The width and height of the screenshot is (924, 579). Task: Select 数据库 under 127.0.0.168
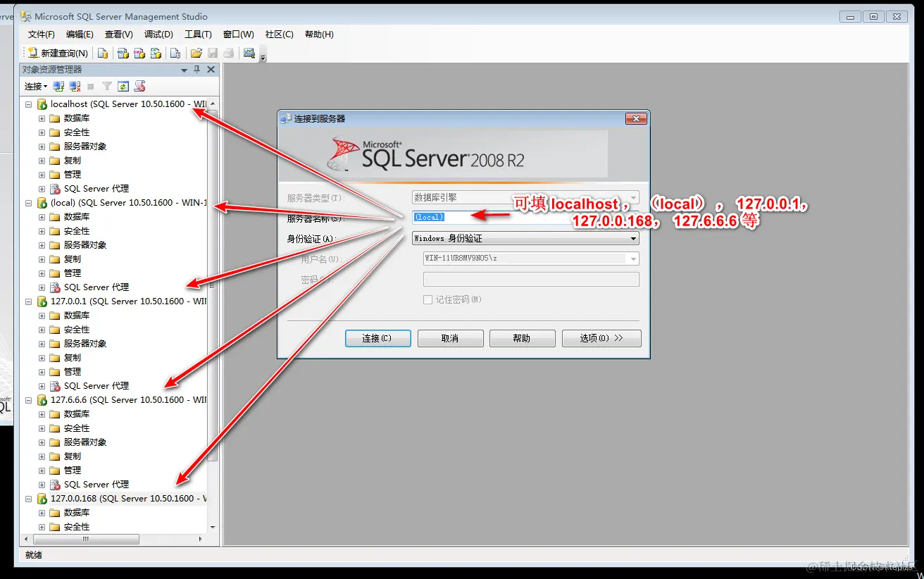click(77, 512)
